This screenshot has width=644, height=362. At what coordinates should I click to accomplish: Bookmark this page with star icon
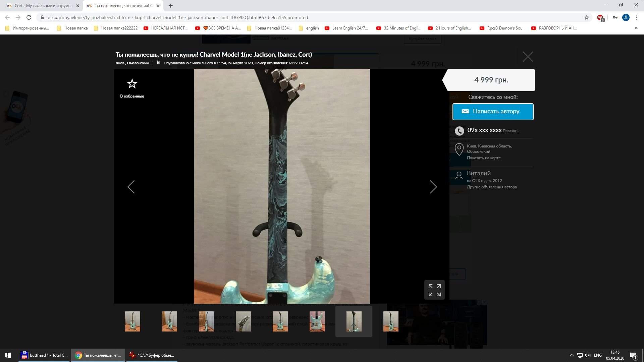click(x=586, y=17)
